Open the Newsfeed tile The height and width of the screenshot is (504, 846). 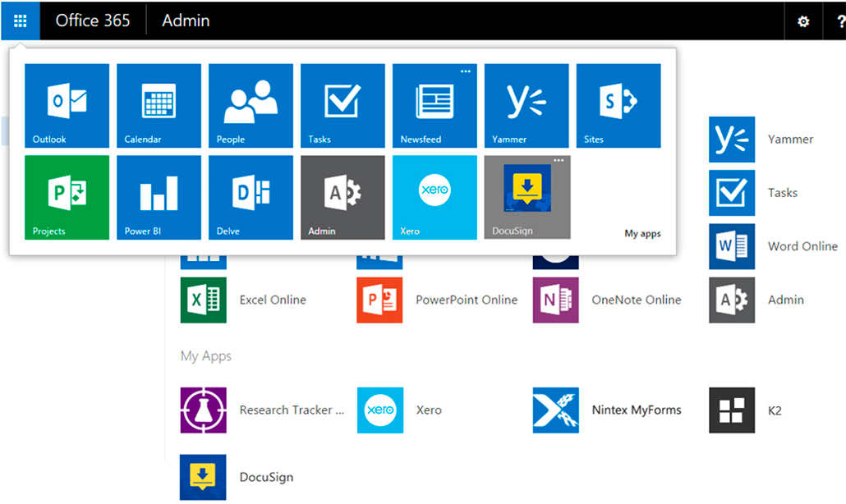(434, 106)
